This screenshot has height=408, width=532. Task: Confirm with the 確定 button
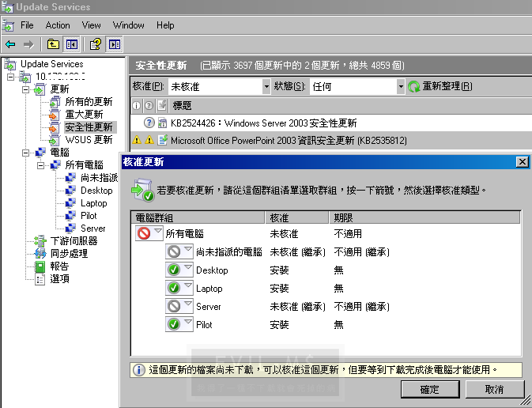[x=430, y=389]
